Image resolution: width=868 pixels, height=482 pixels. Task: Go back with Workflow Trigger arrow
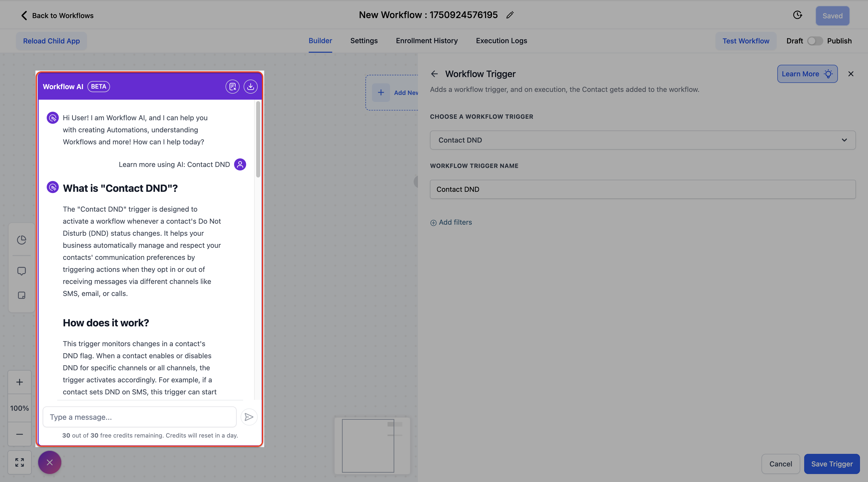pos(434,74)
